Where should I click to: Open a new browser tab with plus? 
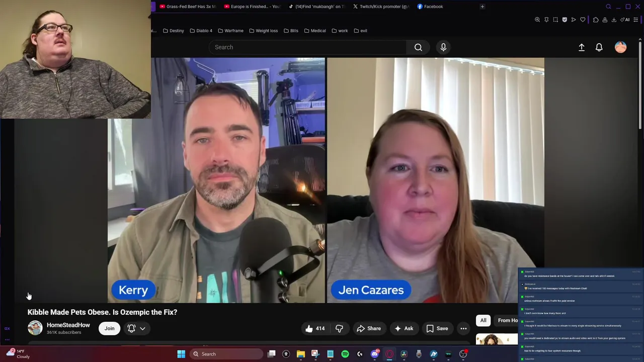point(482,7)
